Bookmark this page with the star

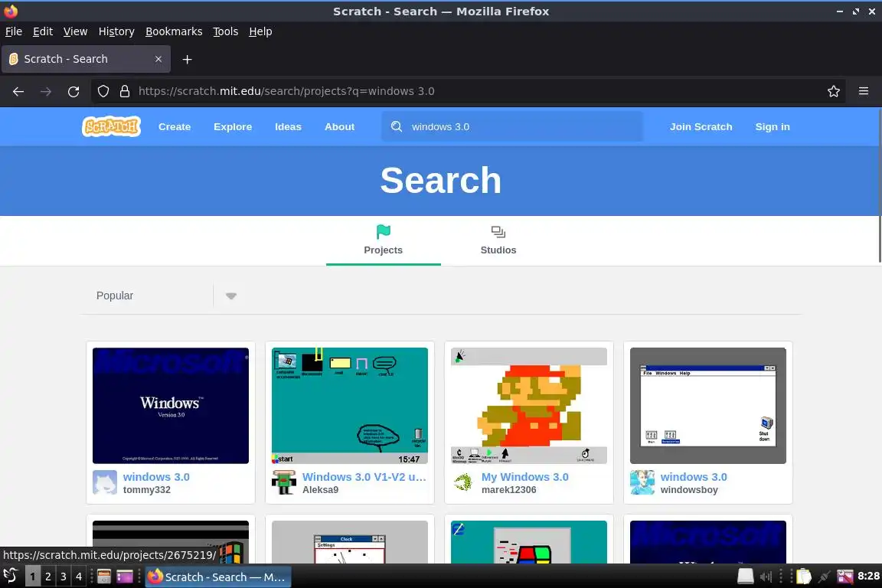click(x=834, y=91)
